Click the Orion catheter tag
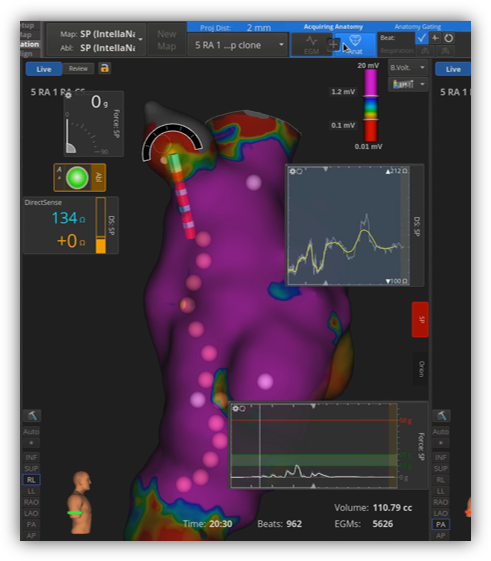The image size is (491, 561). (421, 369)
